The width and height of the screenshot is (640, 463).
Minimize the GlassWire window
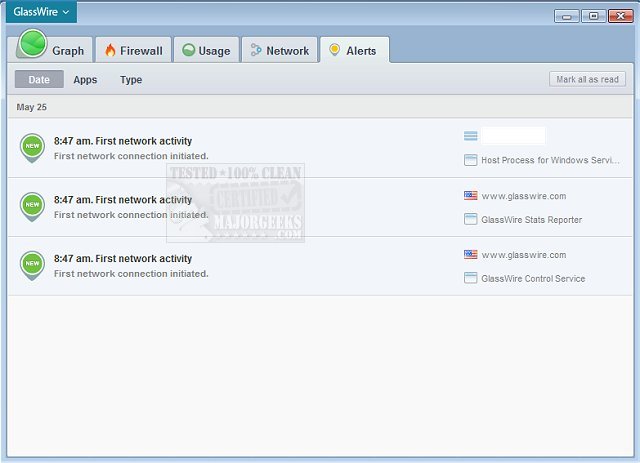click(x=567, y=16)
